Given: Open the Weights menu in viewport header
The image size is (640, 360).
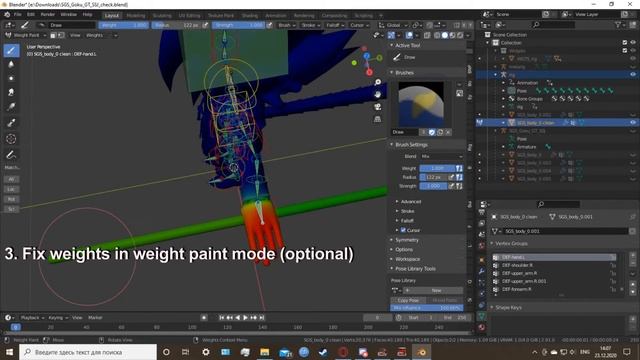Looking at the screenshot, I should click(95, 36).
